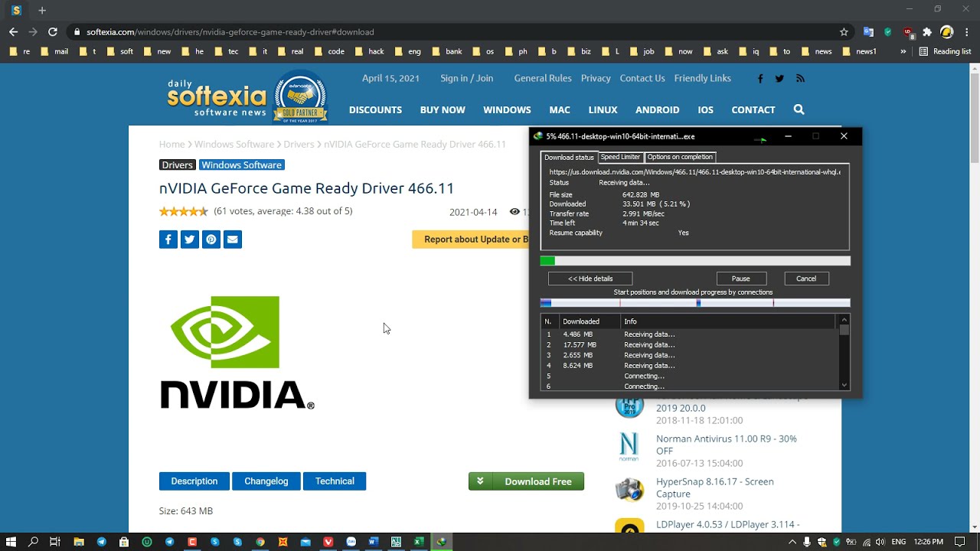This screenshot has width=980, height=551.
Task: Open the 'soft' bookmarks folder
Action: [x=121, y=51]
